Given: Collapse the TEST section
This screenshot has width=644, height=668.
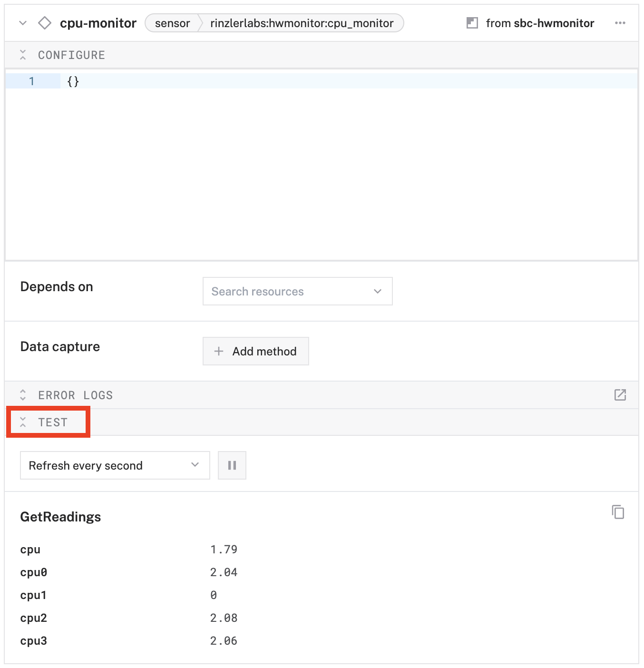Looking at the screenshot, I should click(23, 422).
